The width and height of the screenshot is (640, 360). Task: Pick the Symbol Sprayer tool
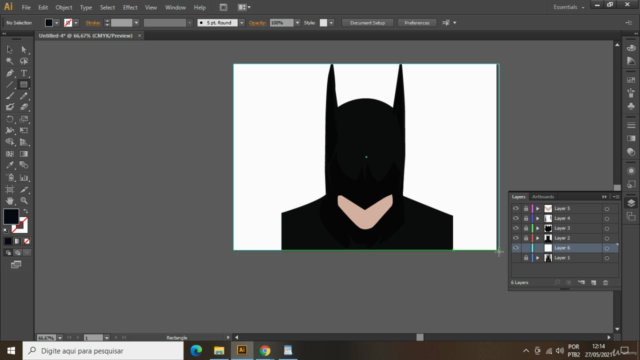(9, 178)
